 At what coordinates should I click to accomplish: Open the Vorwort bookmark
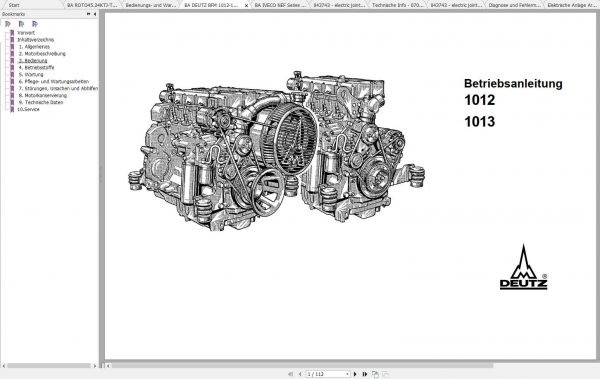coord(26,33)
